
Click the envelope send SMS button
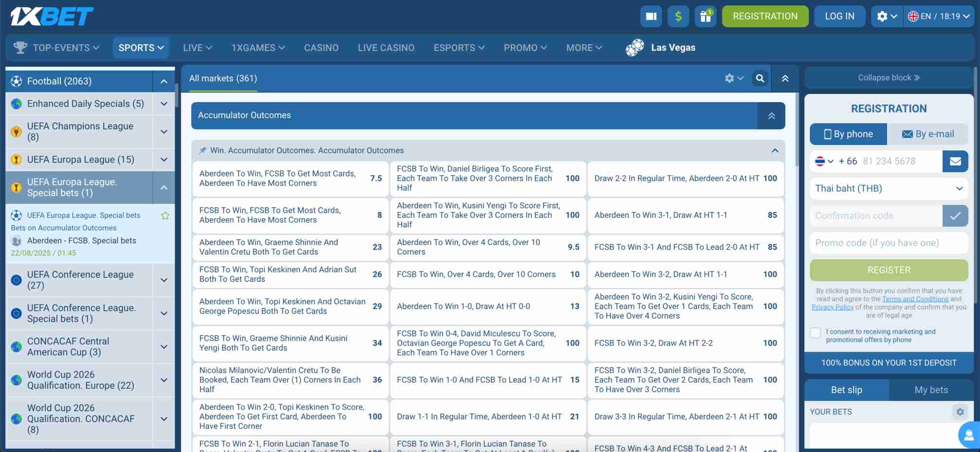(955, 162)
